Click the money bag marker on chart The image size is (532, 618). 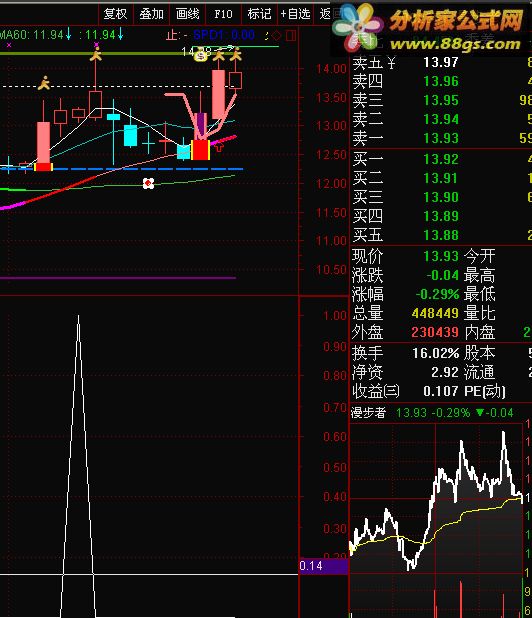coord(201,57)
